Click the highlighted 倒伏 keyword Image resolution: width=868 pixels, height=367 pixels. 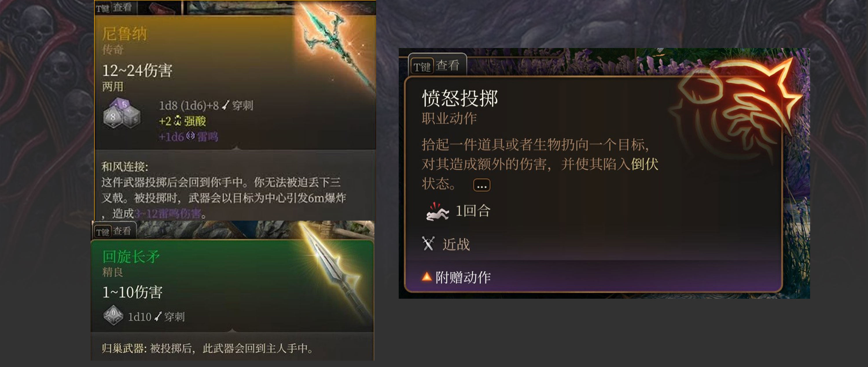pos(645,164)
